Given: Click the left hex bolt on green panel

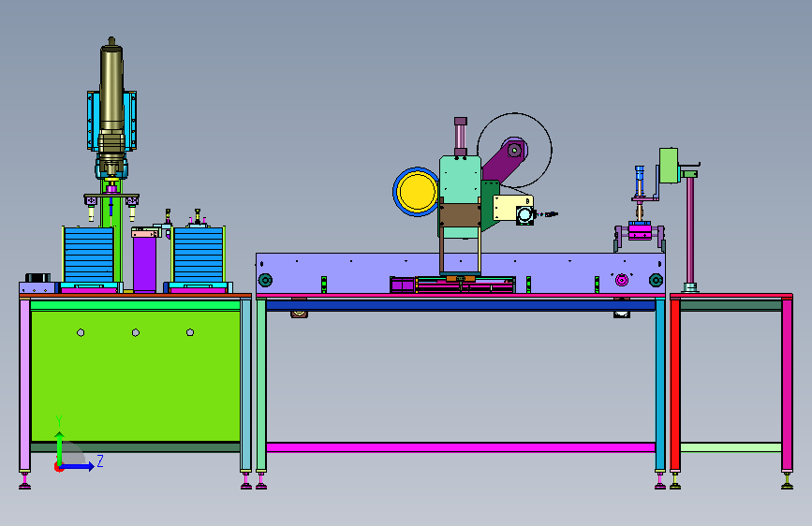Looking at the screenshot, I should [81, 332].
